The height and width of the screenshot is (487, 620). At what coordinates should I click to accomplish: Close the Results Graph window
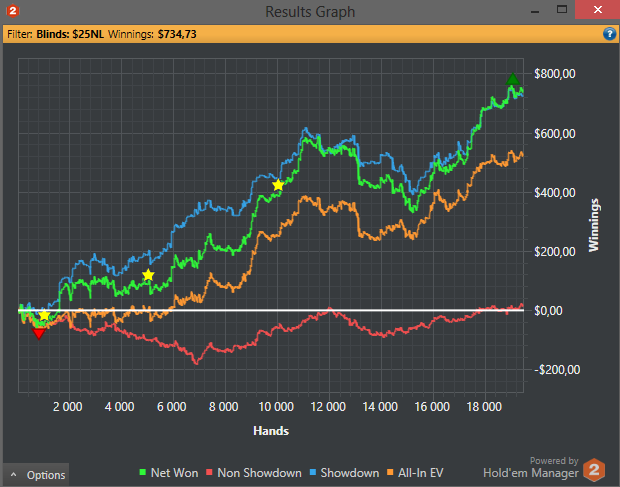pyautogui.click(x=597, y=9)
